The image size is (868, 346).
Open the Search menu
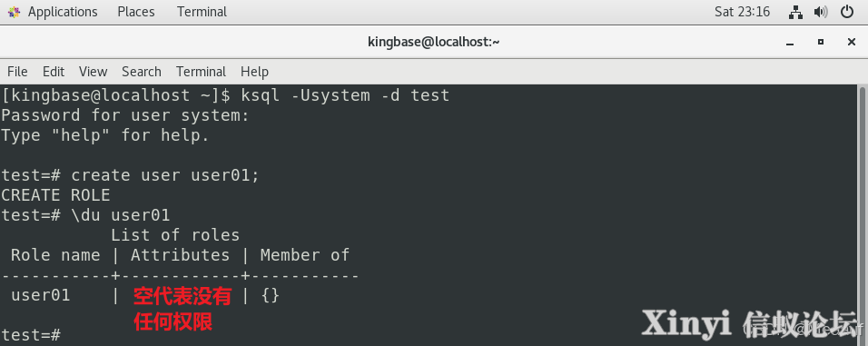[x=142, y=72]
